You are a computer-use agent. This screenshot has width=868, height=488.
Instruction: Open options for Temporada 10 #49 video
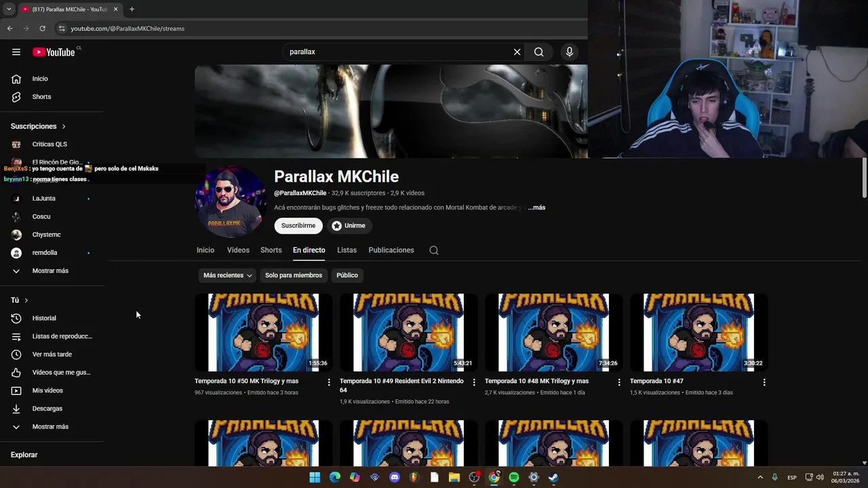click(474, 382)
